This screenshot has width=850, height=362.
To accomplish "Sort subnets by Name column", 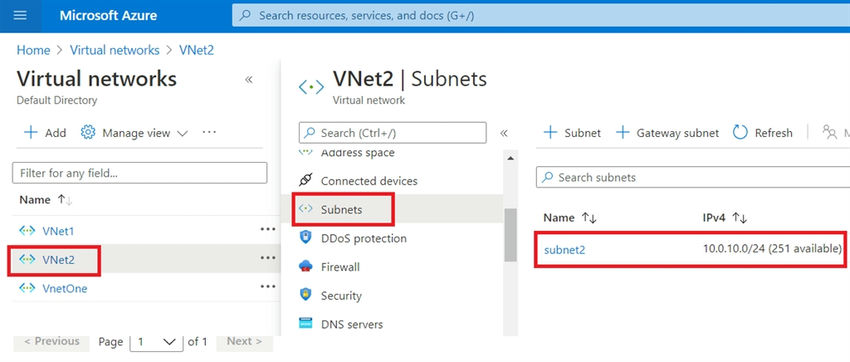I will (x=570, y=218).
